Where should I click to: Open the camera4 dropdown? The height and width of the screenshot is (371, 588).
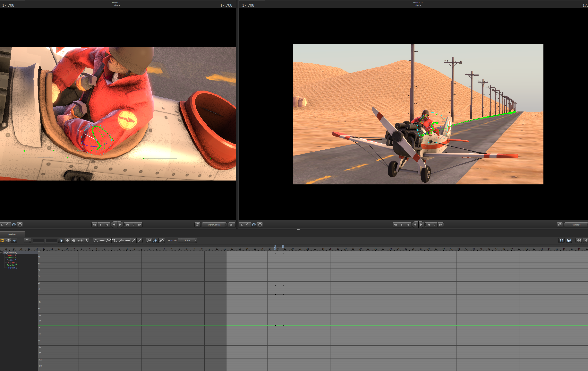click(576, 225)
